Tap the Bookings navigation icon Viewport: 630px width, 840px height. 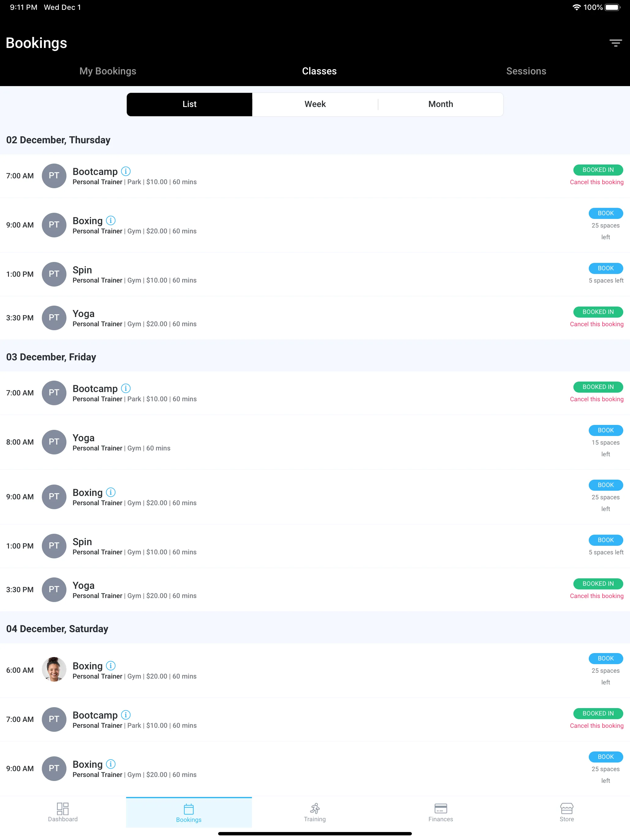(x=189, y=808)
